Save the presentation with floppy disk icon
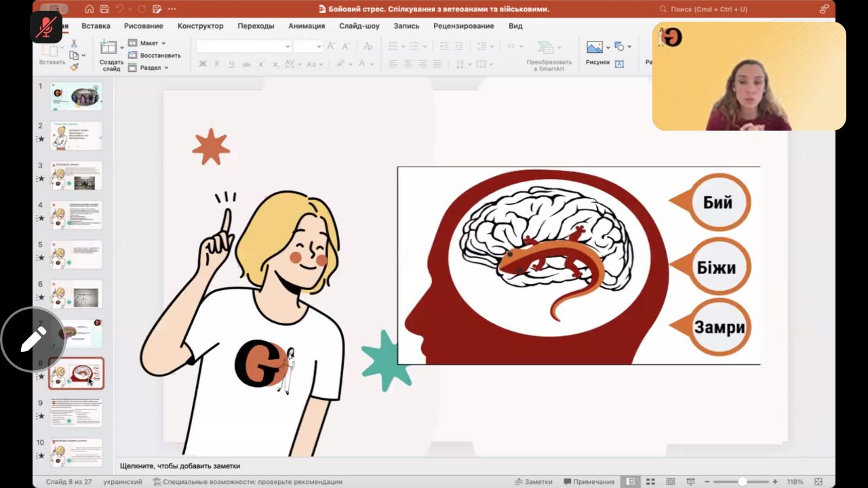Viewport: 868px width, 488px height. (x=104, y=9)
